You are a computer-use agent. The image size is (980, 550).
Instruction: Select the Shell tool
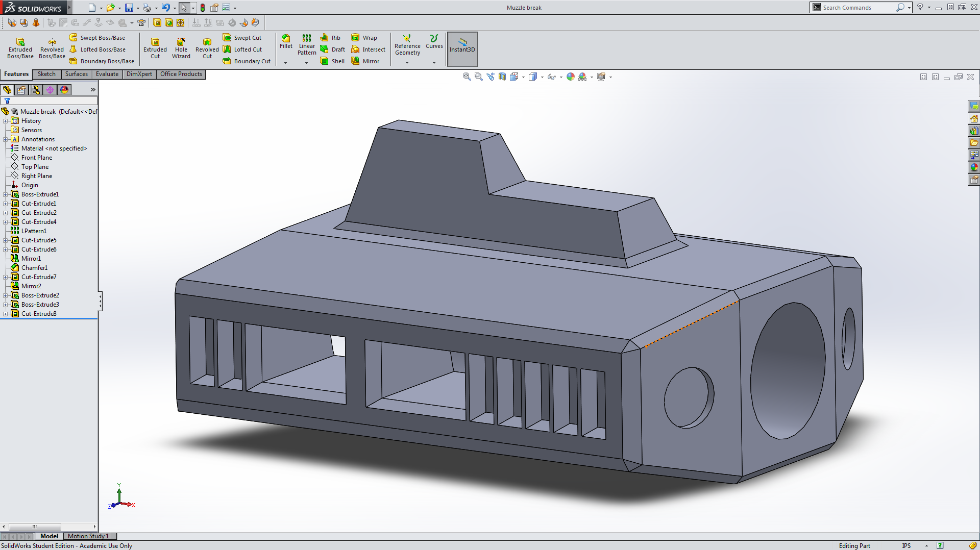(x=332, y=61)
